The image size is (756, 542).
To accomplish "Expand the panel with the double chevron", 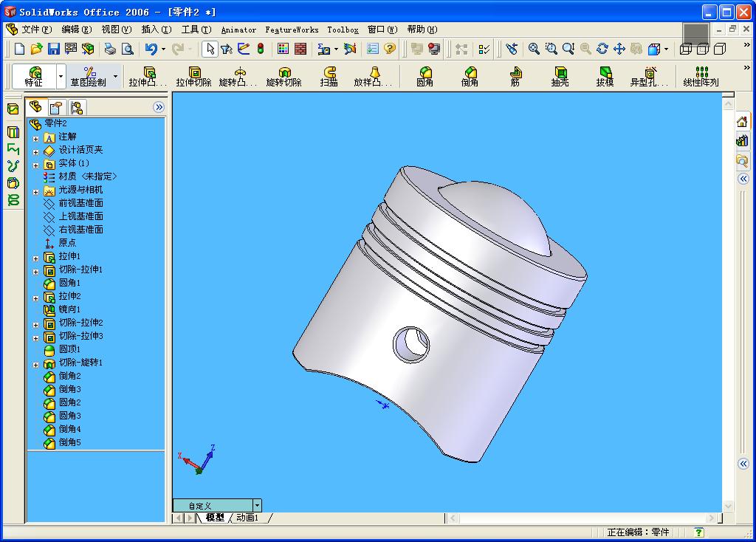I will click(159, 107).
